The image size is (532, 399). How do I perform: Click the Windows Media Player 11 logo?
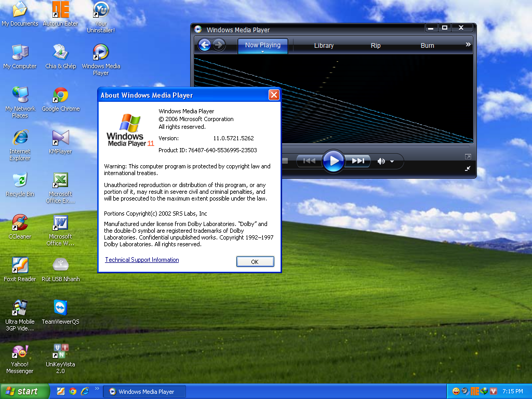click(129, 130)
